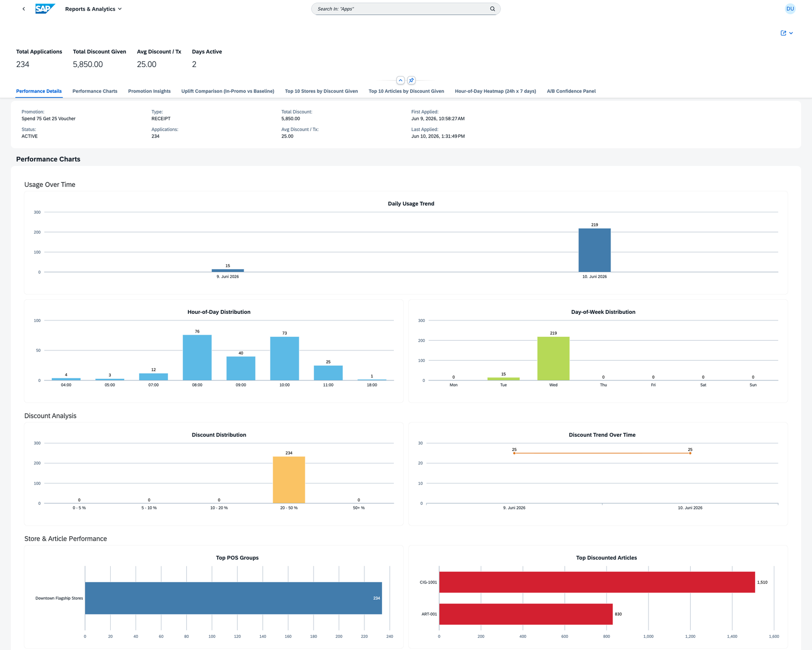Viewport: 812px width, 650px height.
Task: Click the promotion name Spend 75 Get 25 Voucher
Action: (x=49, y=119)
